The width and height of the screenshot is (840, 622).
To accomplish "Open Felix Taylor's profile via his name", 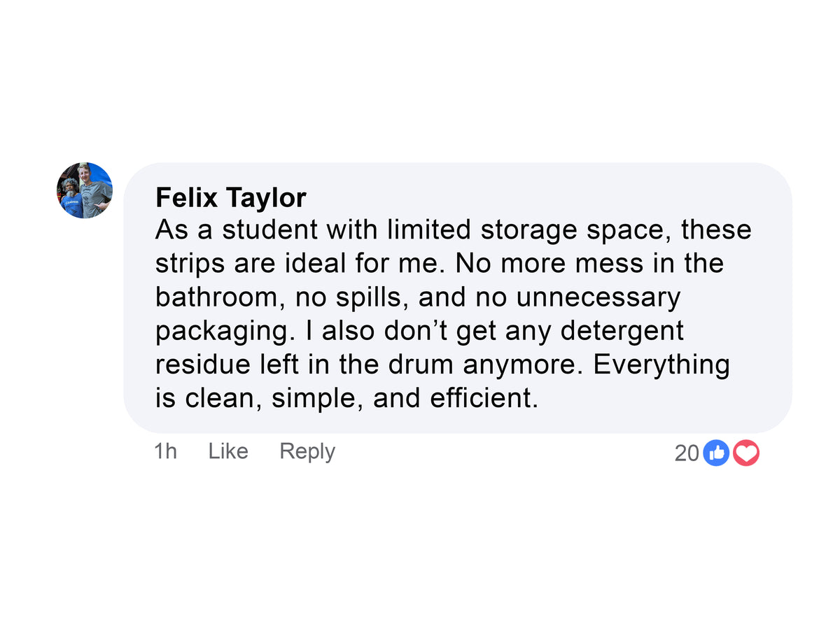I will 230,197.
